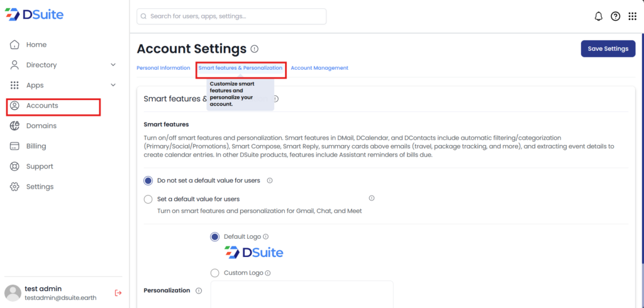
Task: Click the logout icon beside test admin
Action: tap(118, 292)
